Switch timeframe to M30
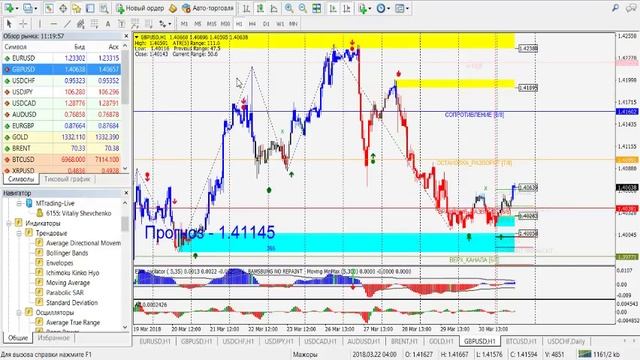The width and height of the screenshot is (640, 360). click(x=225, y=24)
